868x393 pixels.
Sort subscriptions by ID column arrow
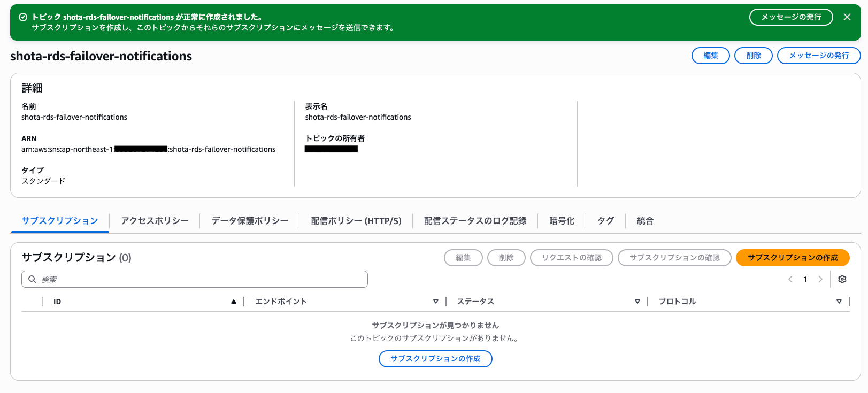pos(234,302)
